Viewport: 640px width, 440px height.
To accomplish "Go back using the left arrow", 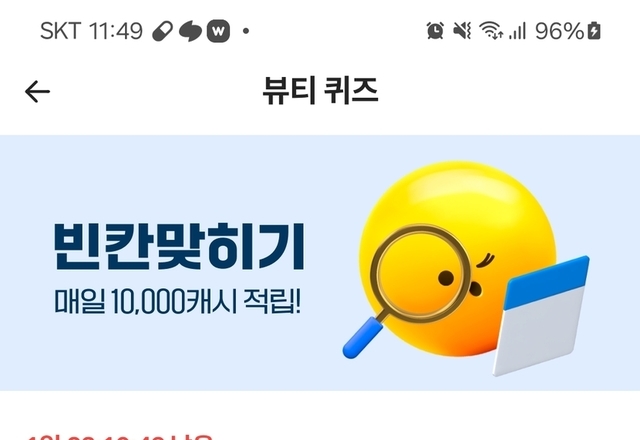I will tap(37, 91).
